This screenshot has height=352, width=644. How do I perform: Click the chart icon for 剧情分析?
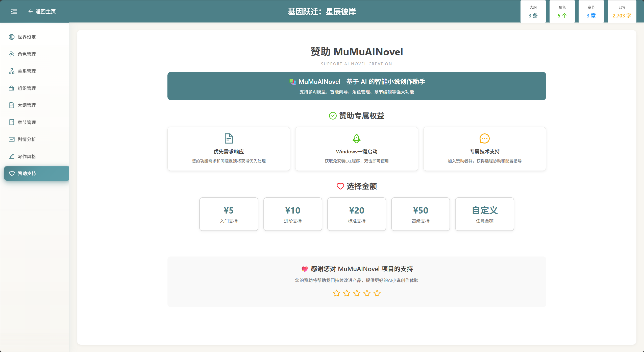click(12, 139)
